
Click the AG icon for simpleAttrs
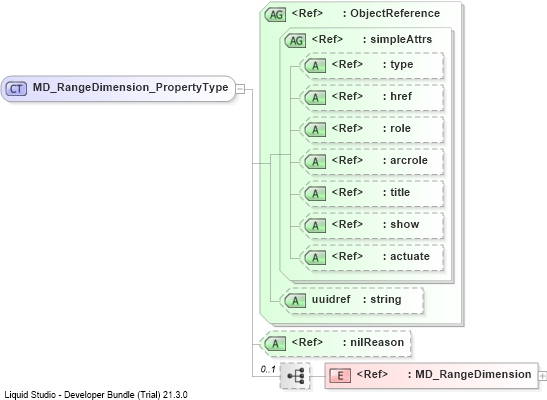(296, 41)
